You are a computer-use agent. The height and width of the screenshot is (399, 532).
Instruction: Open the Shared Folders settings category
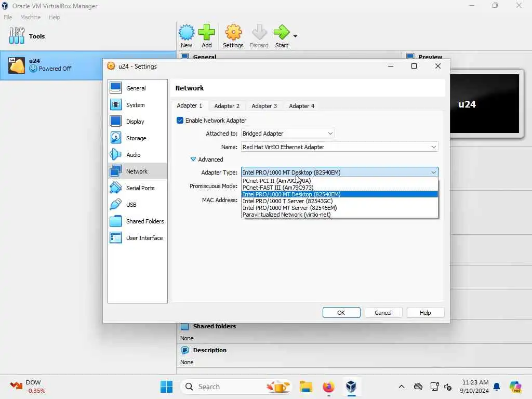pyautogui.click(x=138, y=221)
